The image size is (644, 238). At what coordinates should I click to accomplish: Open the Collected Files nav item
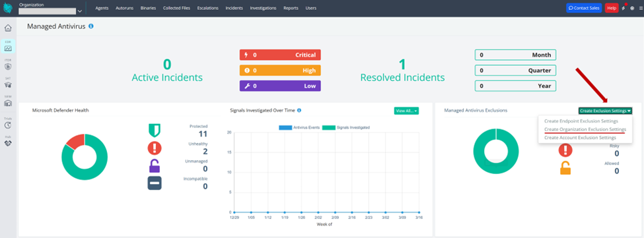pos(176,8)
